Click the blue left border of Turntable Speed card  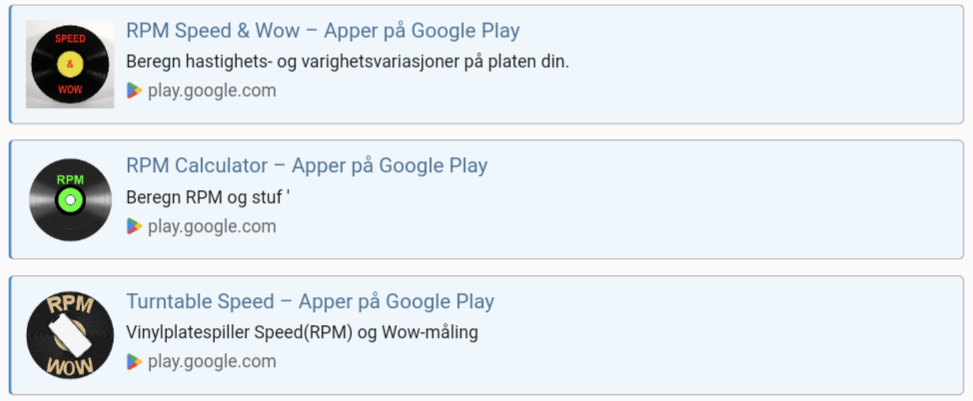10,336
